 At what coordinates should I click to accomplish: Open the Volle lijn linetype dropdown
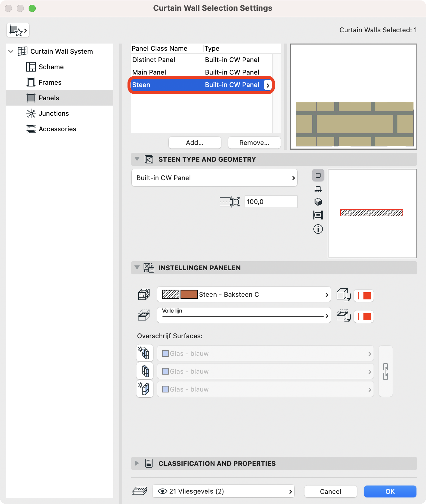pos(244,315)
